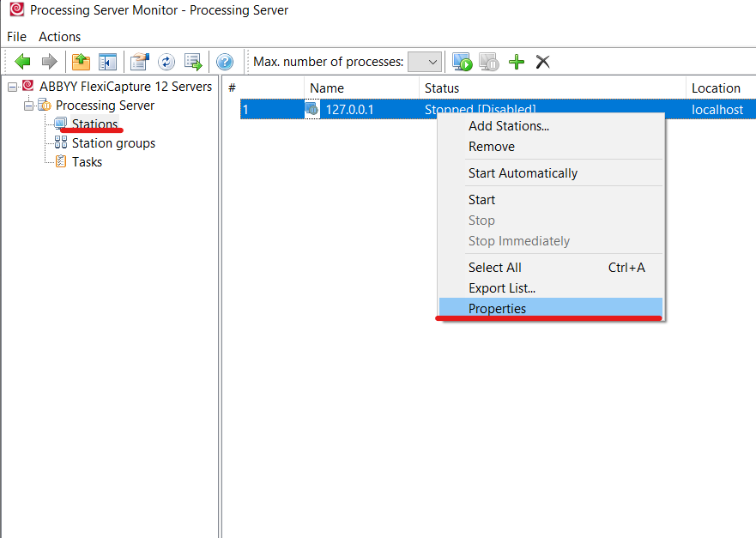Select ABBYY FlexiCapture 12 Servers label
Image resolution: width=756 pixels, height=538 pixels.
[125, 87]
